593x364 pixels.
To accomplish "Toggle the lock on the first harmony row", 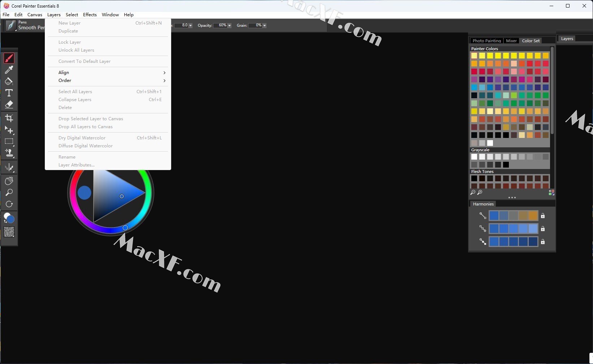I will 542,216.
